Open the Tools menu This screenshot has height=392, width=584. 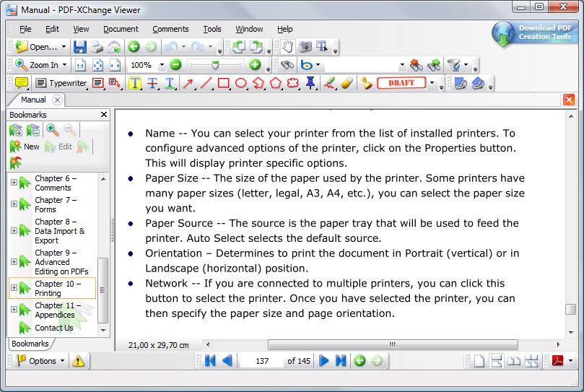coord(212,29)
